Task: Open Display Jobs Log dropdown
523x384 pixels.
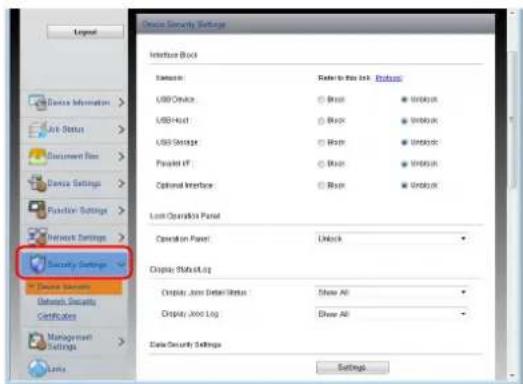Action: click(392, 314)
